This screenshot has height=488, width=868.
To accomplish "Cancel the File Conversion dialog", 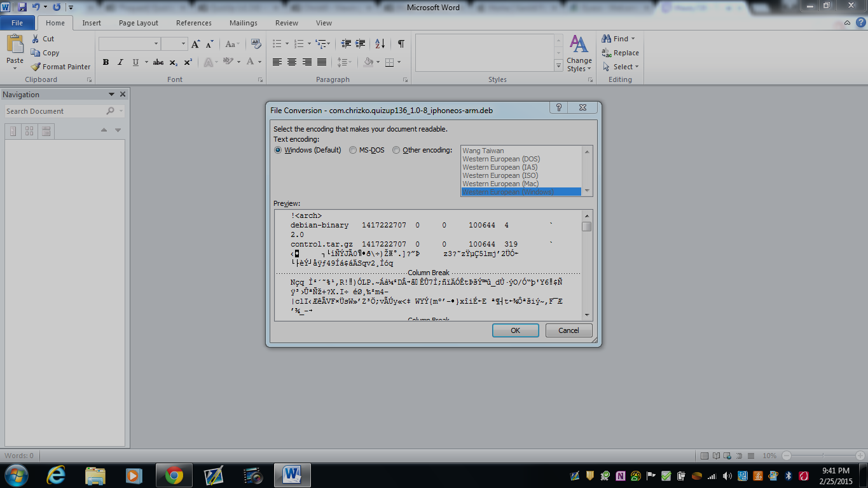I will (568, 330).
